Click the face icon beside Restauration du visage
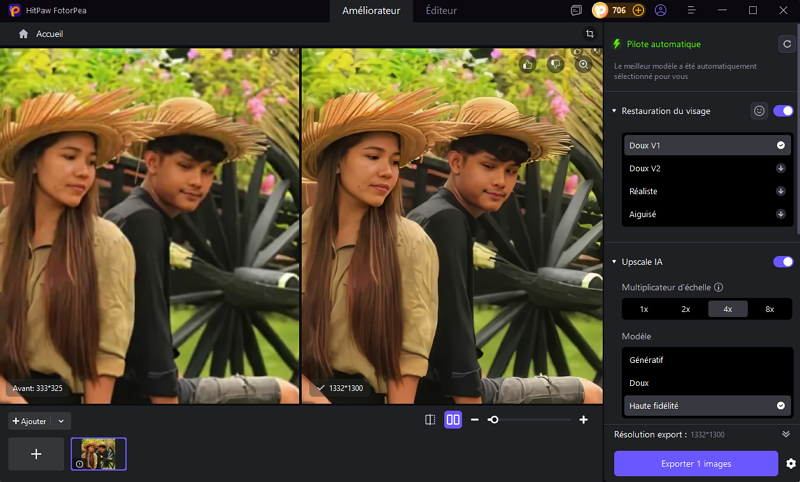Image resolution: width=800 pixels, height=482 pixels. coord(759,111)
